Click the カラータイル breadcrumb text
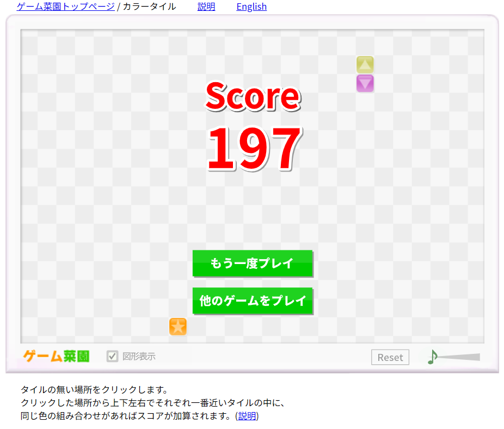Viewport: 504px width, 429px height. pos(150,7)
